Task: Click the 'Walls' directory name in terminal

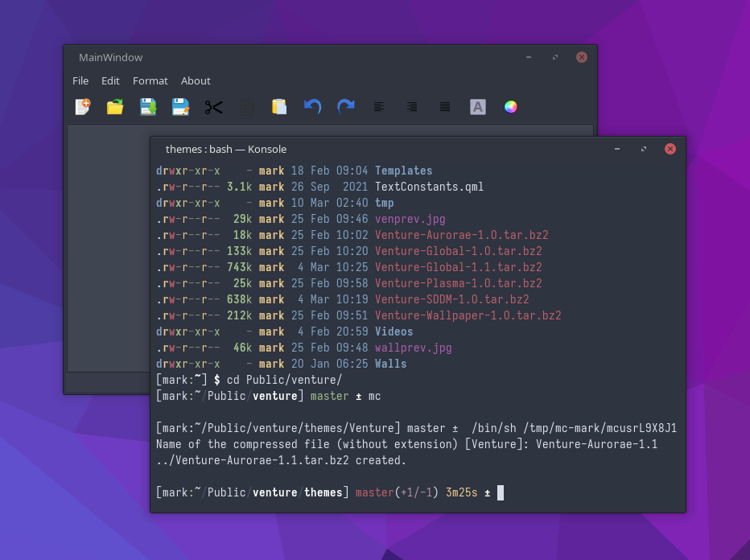Action: pyautogui.click(x=391, y=364)
